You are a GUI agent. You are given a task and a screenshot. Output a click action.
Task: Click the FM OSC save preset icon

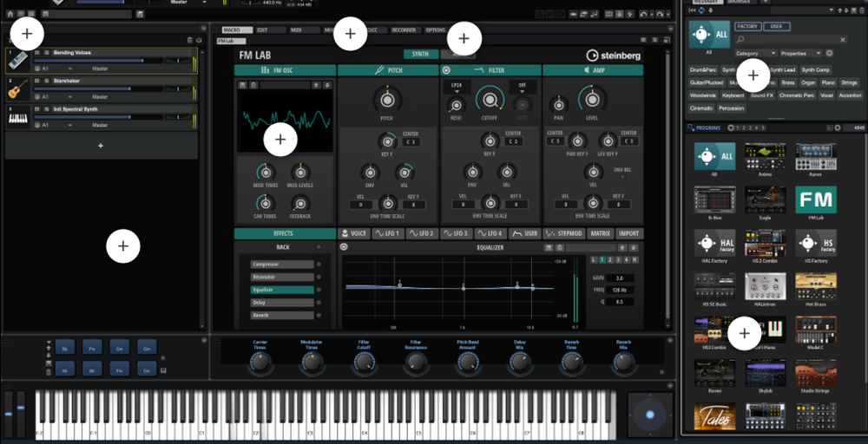(243, 85)
